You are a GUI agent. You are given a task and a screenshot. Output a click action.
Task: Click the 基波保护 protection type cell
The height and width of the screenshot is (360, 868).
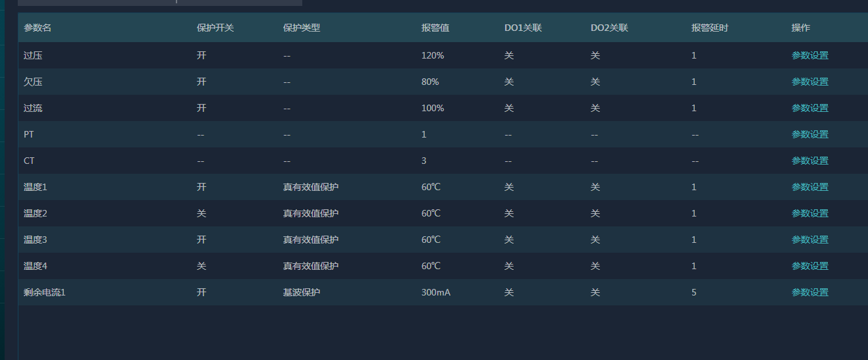(x=302, y=292)
